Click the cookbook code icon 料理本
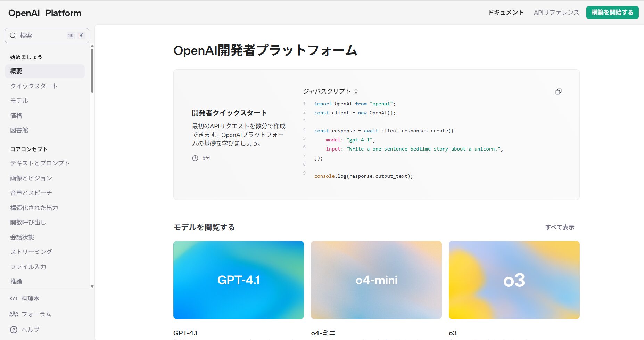644x340 pixels. 14,299
